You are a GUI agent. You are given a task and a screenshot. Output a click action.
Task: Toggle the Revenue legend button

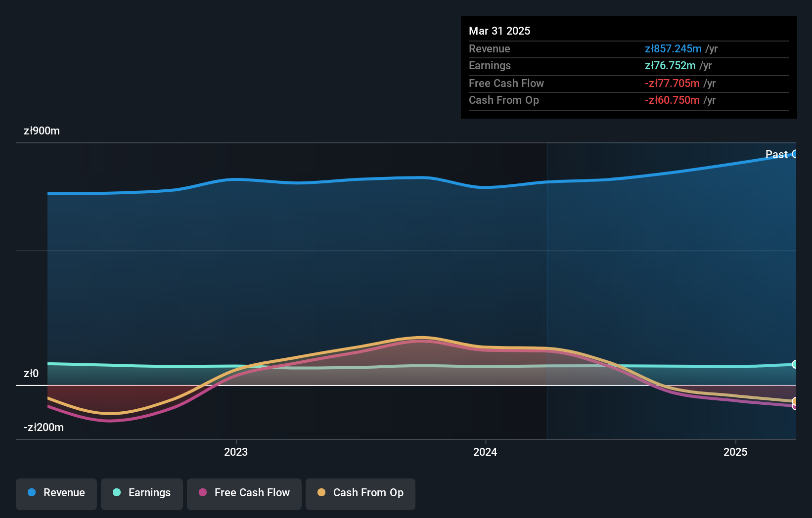56,494
